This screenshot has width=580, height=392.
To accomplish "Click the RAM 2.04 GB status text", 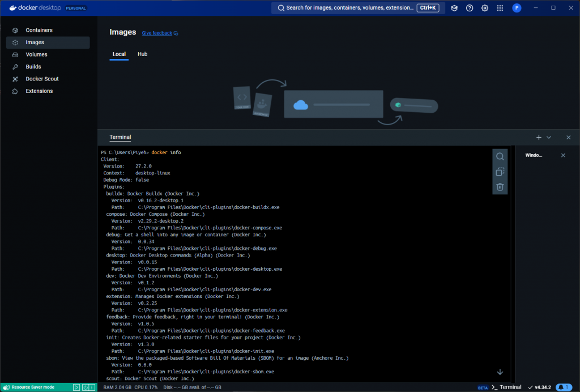I will tap(117, 387).
